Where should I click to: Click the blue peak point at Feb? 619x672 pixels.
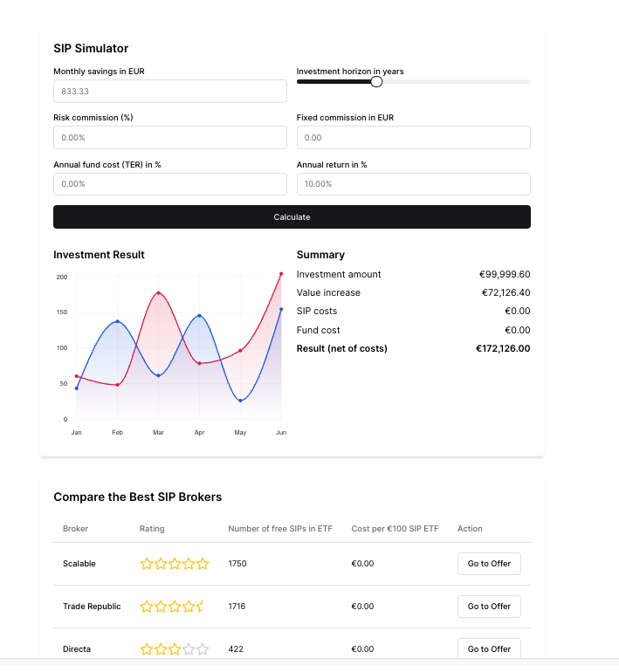(118, 322)
